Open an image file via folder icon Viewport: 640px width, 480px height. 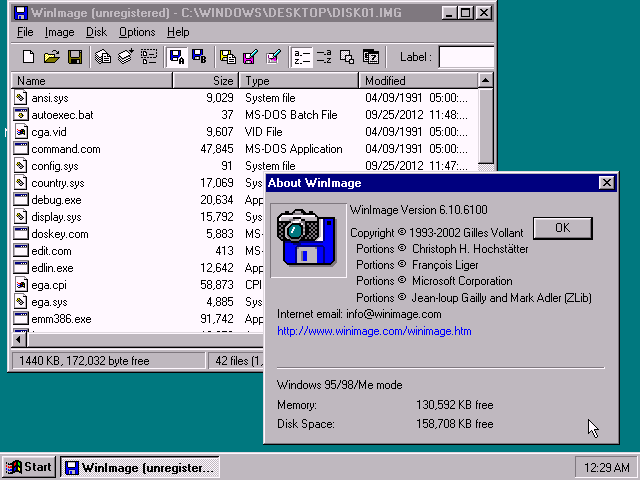tap(51, 57)
